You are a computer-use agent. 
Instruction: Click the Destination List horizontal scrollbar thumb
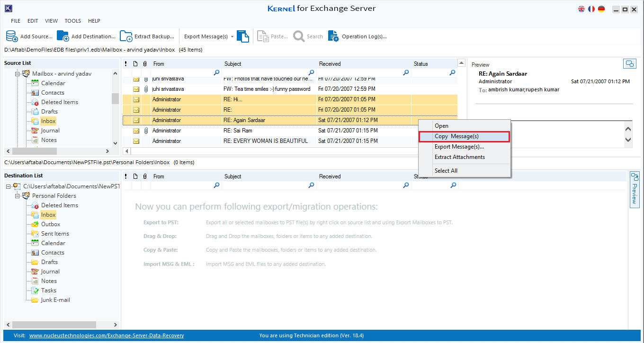[54, 325]
